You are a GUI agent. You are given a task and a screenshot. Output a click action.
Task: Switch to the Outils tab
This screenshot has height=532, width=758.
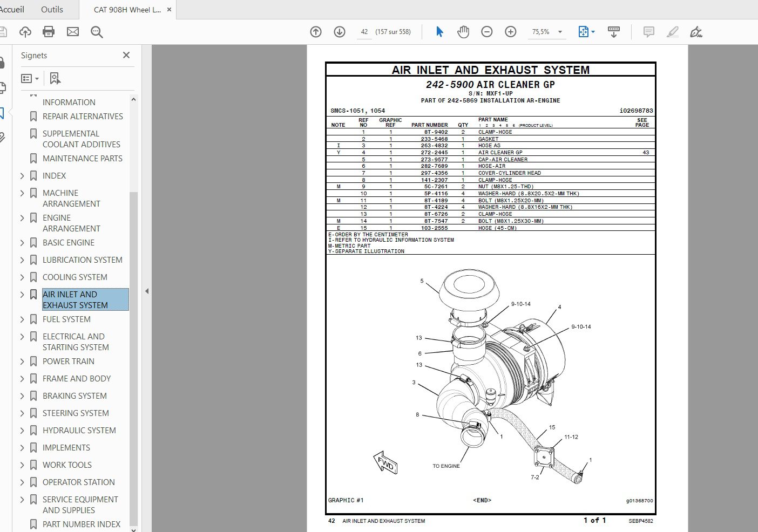pyautogui.click(x=52, y=9)
